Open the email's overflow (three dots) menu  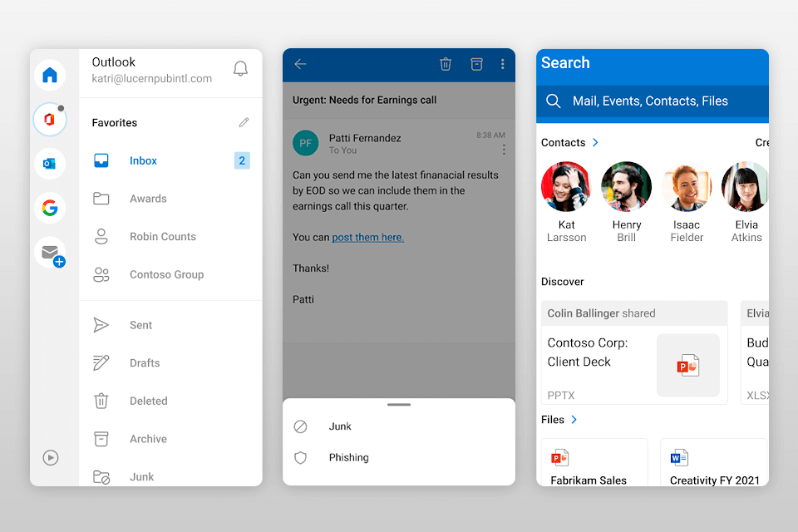pos(503,64)
